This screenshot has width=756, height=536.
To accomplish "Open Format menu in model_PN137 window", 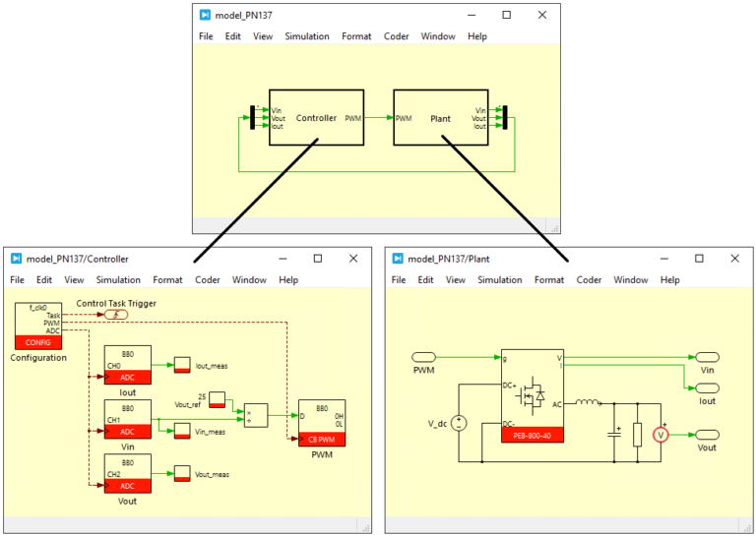I will 356,36.
